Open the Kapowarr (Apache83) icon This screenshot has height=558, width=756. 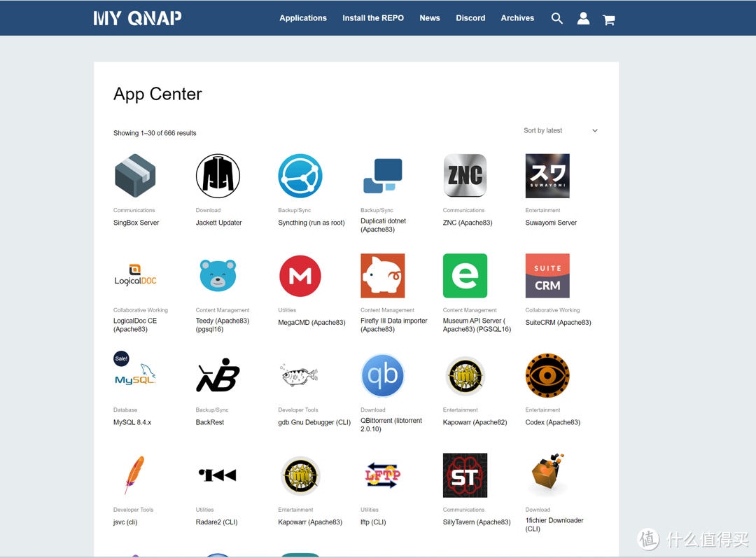pos(300,475)
